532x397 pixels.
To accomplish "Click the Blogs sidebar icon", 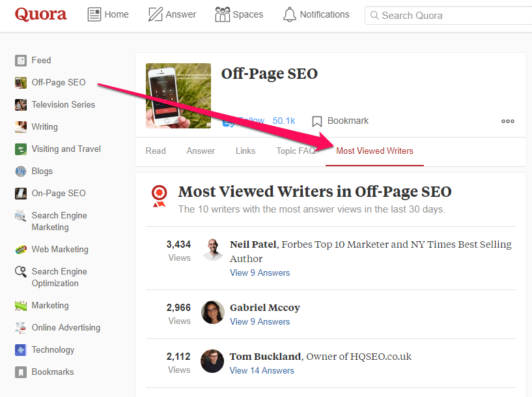I will [x=21, y=171].
